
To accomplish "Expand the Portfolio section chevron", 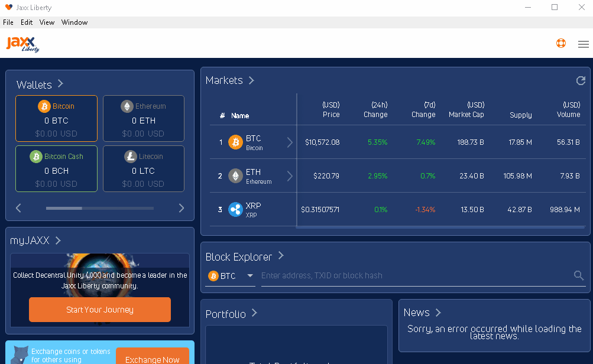I will (254, 313).
